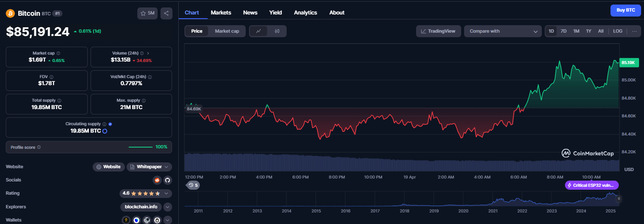
Task: Open Critical ESP32 vulnerability news badge
Action: pos(592,185)
